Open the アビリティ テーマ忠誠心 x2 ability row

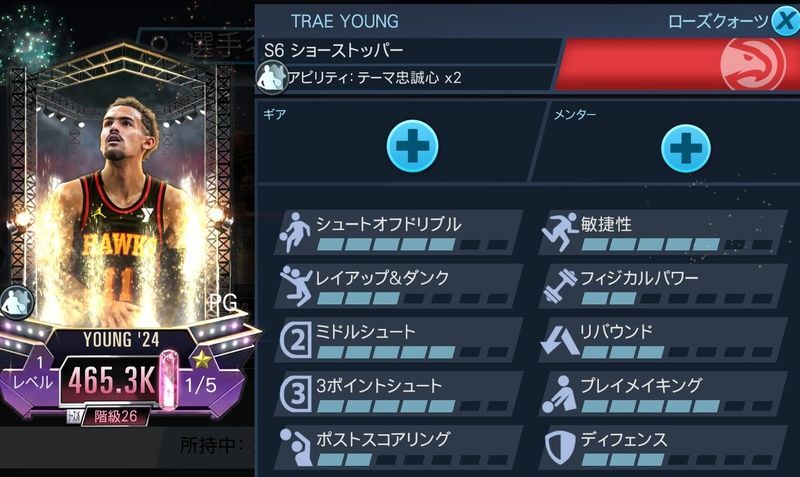(x=408, y=78)
